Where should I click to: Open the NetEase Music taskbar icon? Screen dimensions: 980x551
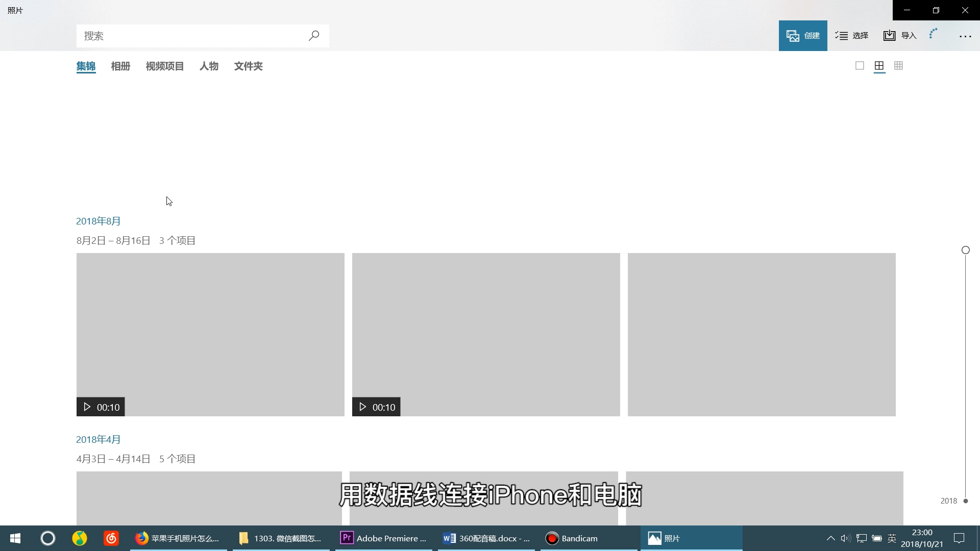pos(111,538)
